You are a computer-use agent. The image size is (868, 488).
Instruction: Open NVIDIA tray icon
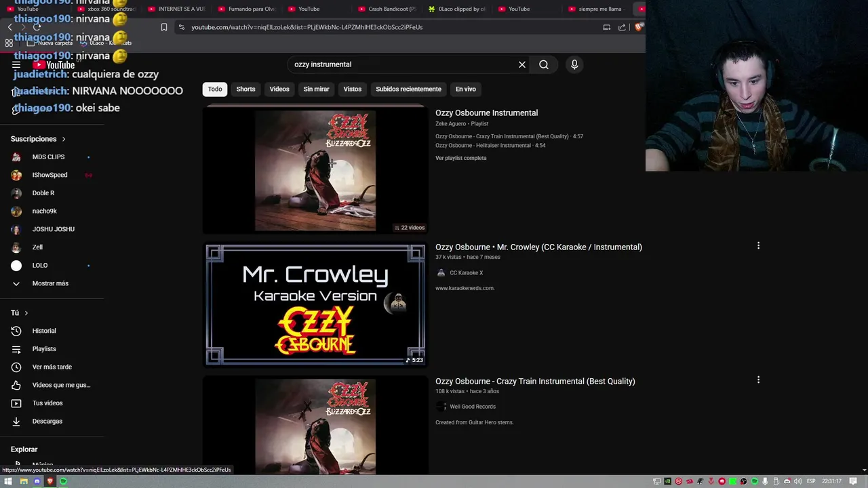click(667, 481)
